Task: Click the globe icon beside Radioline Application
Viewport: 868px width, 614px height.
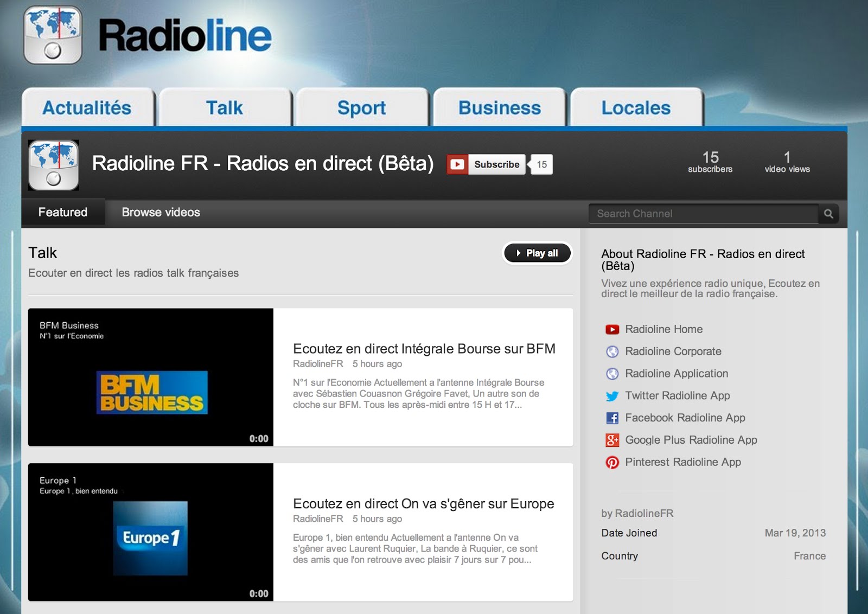Action: 612,374
